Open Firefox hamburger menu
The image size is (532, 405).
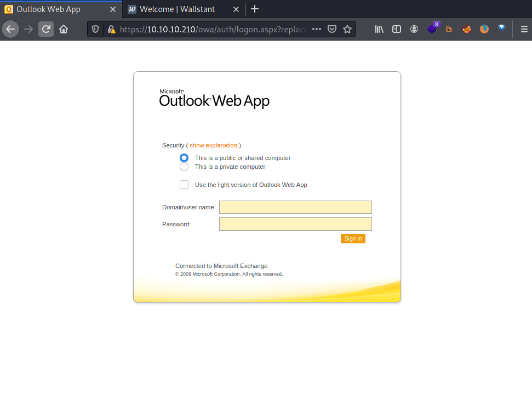(524, 29)
